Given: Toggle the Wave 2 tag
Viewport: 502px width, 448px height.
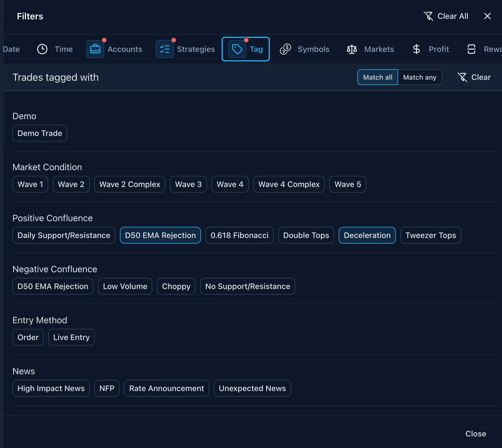Looking at the screenshot, I should pos(71,184).
